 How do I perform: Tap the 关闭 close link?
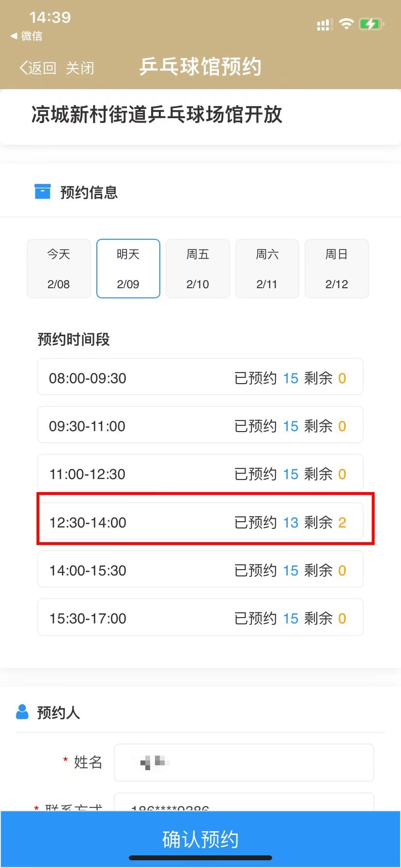point(80,68)
